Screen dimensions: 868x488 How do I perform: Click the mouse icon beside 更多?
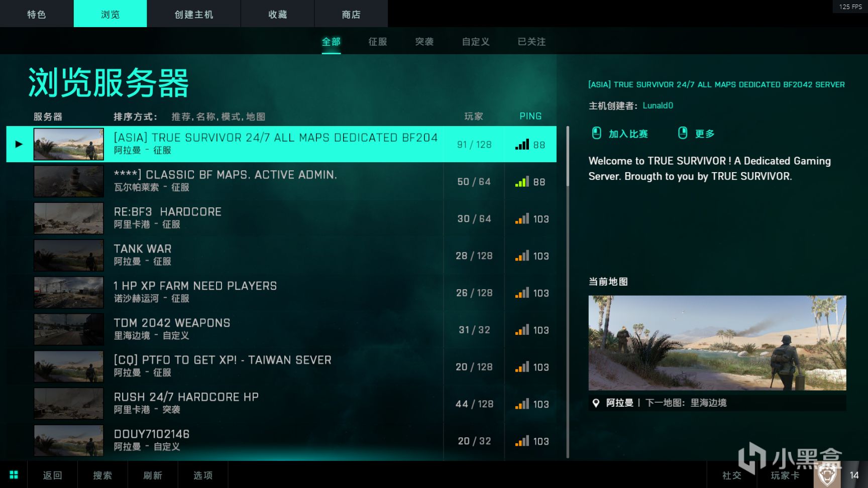click(682, 133)
